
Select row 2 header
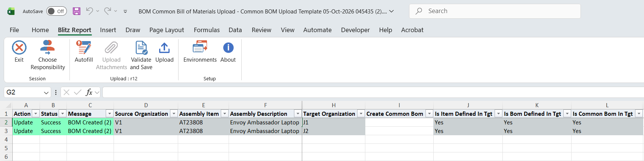point(6,123)
